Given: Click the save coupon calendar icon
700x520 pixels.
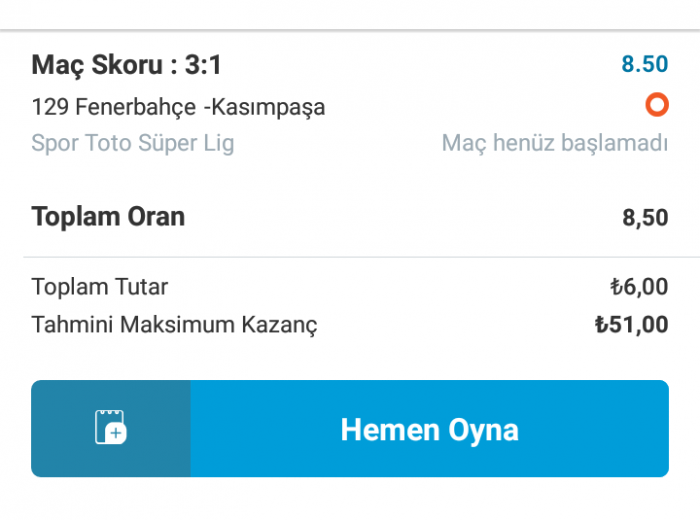Looking at the screenshot, I should [x=110, y=428].
